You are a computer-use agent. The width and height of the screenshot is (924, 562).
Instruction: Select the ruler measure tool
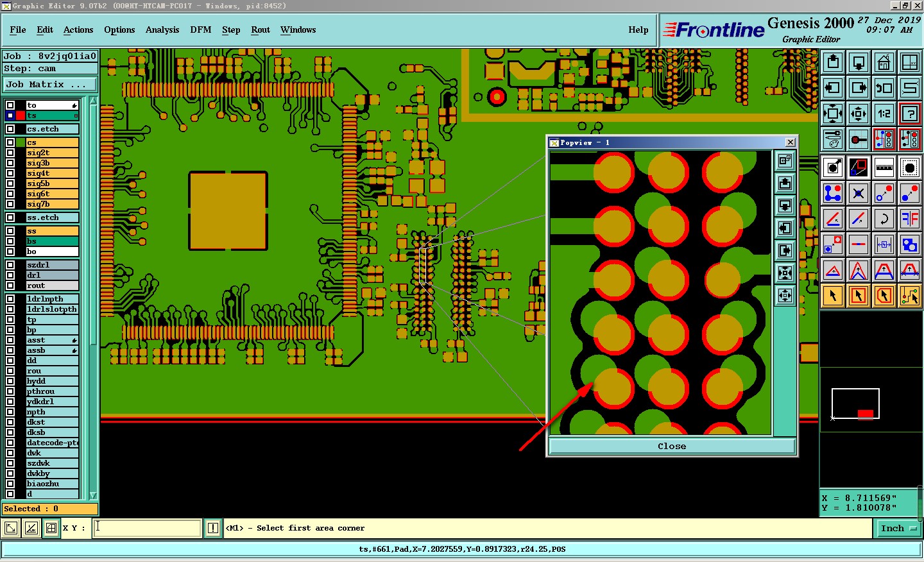pyautogui.click(x=884, y=168)
